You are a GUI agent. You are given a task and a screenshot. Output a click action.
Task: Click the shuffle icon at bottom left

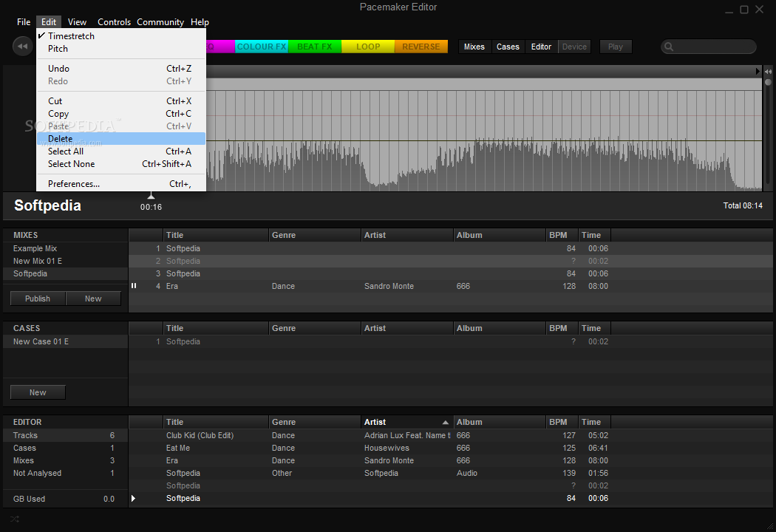15,519
